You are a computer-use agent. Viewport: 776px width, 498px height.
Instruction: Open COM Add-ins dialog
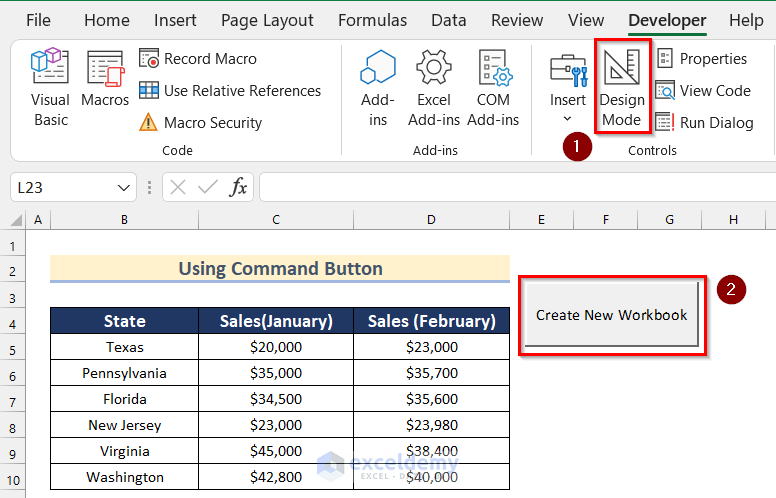coord(493,88)
